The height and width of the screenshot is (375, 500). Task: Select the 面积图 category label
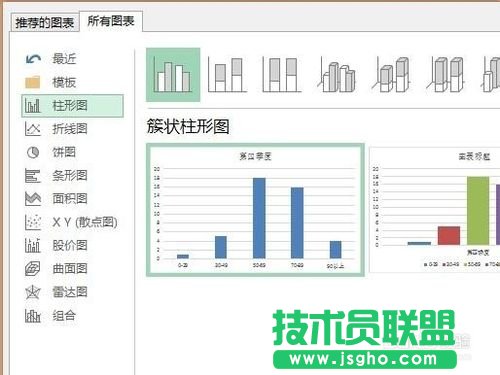point(70,199)
